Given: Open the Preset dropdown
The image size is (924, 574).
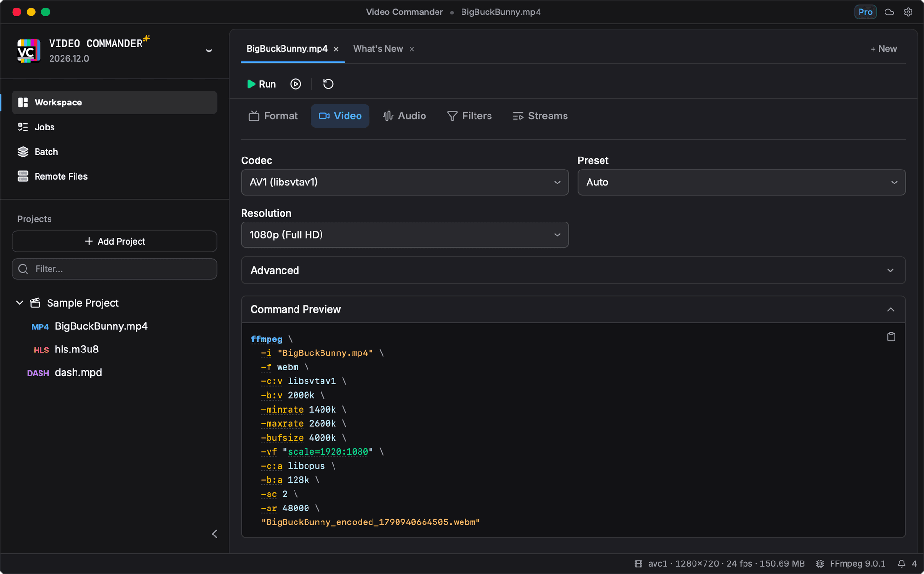Looking at the screenshot, I should point(742,182).
